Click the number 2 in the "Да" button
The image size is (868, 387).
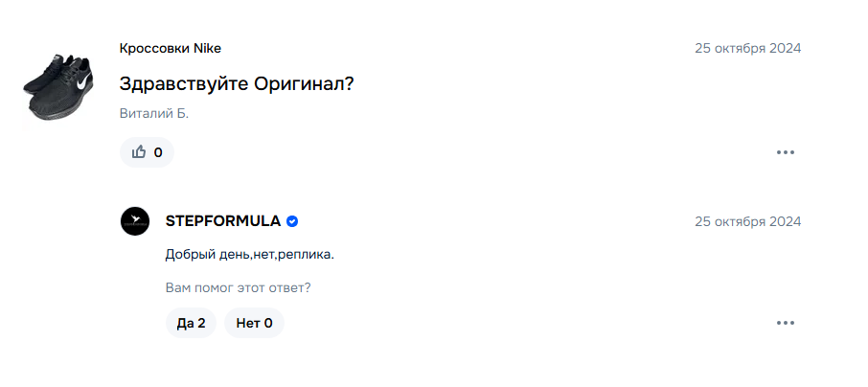(x=201, y=324)
